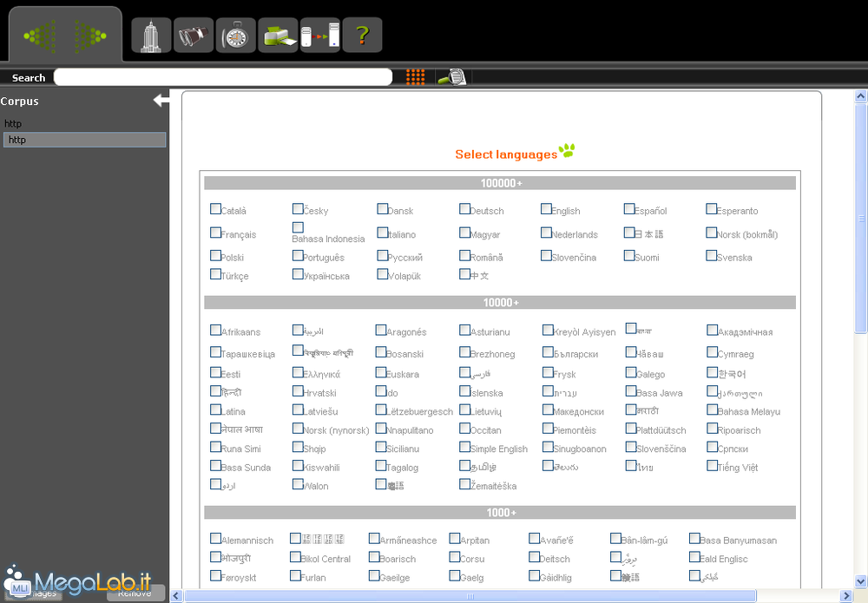Check the Français language checkbox
This screenshot has height=603, width=868.
tap(215, 233)
